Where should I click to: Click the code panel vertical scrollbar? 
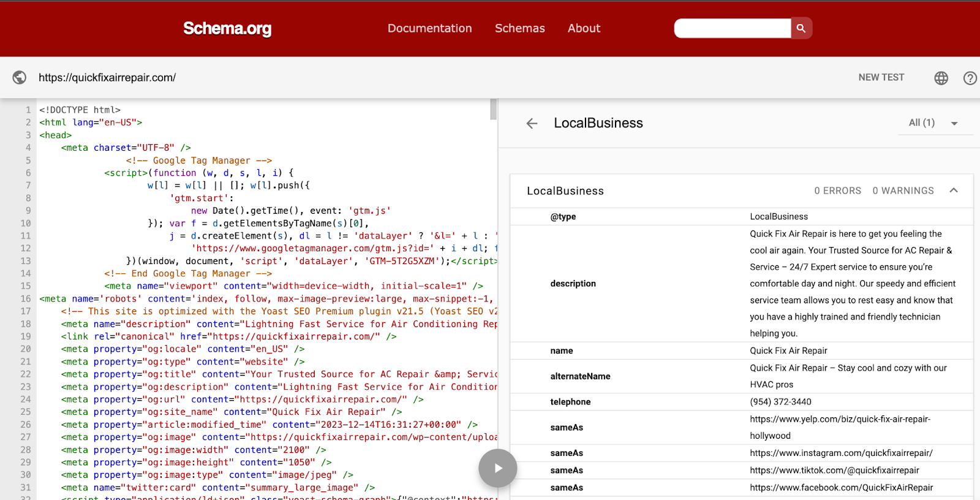click(x=493, y=110)
